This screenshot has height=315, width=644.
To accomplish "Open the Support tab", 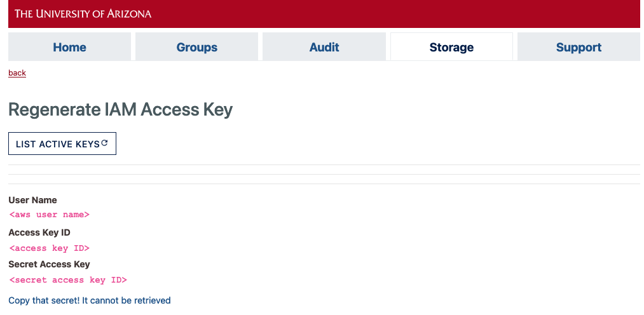I will [x=579, y=47].
